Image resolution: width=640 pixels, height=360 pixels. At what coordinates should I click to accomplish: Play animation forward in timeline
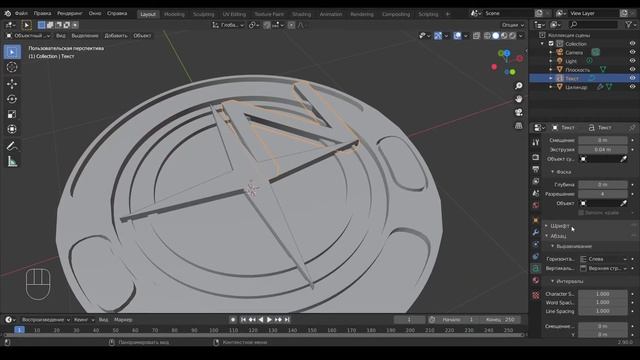point(269,320)
